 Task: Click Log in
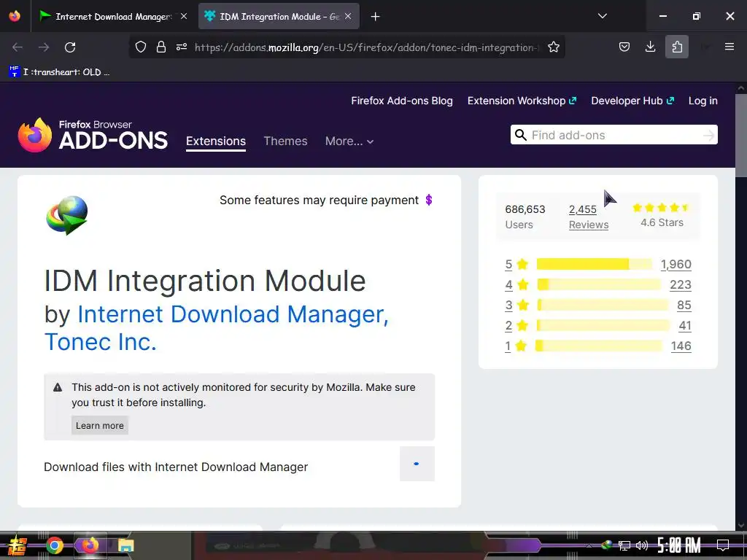click(x=703, y=101)
